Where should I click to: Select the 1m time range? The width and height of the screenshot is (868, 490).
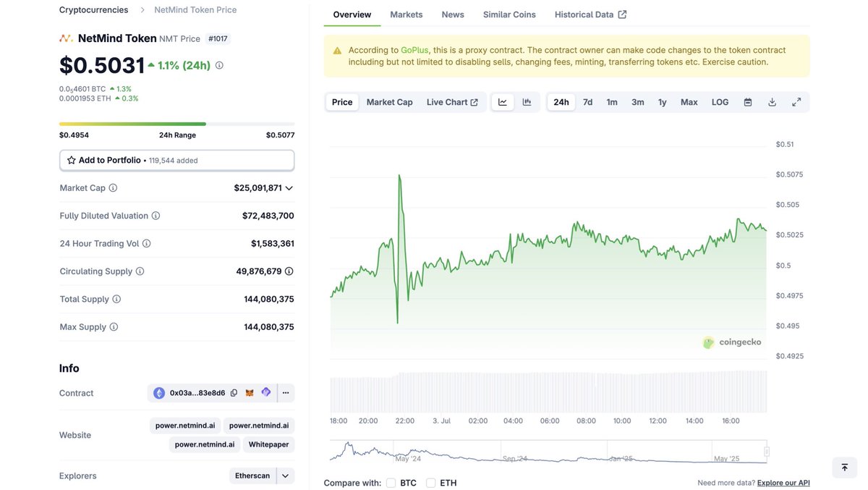[x=612, y=102]
